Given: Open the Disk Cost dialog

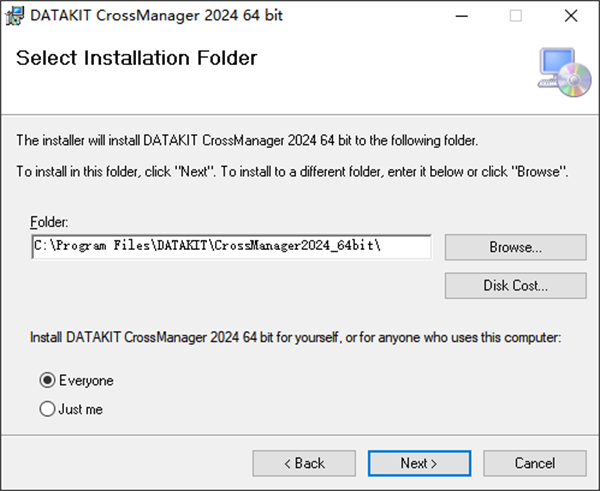Looking at the screenshot, I should (515, 285).
